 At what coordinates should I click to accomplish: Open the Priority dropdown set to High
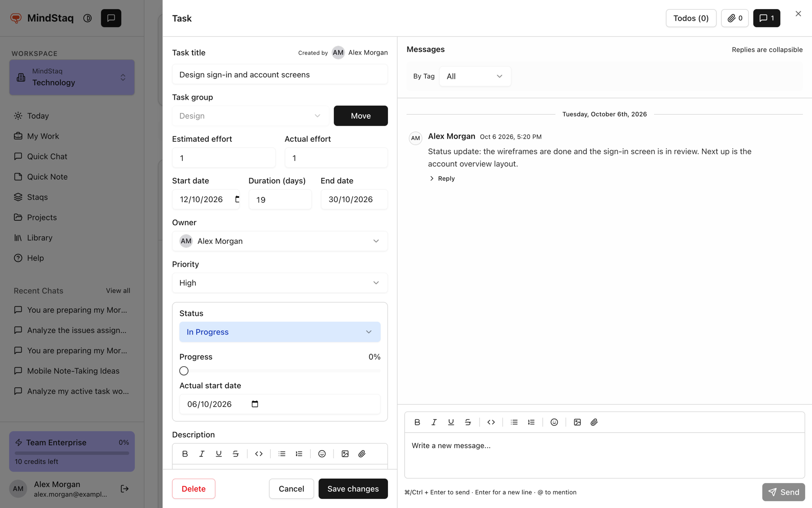pos(280,283)
